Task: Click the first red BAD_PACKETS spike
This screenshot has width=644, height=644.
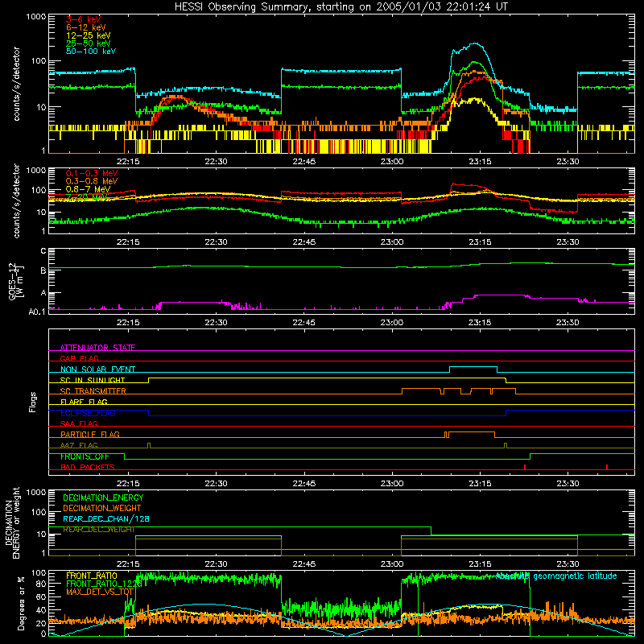Action: [x=525, y=467]
